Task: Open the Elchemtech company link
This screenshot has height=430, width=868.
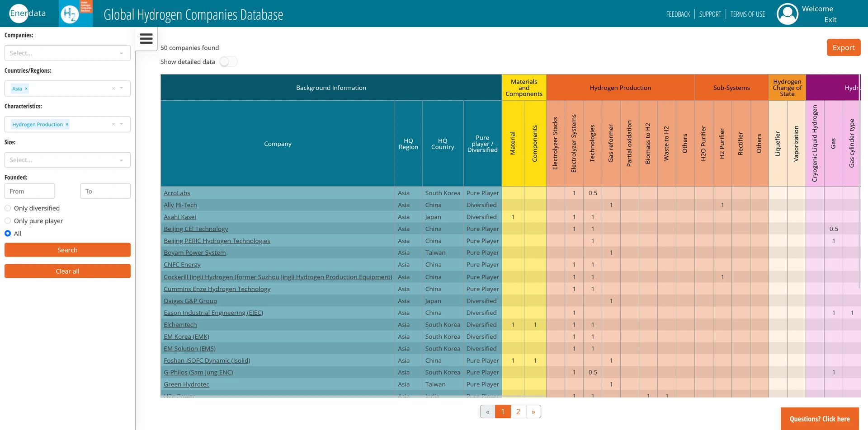Action: [180, 325]
